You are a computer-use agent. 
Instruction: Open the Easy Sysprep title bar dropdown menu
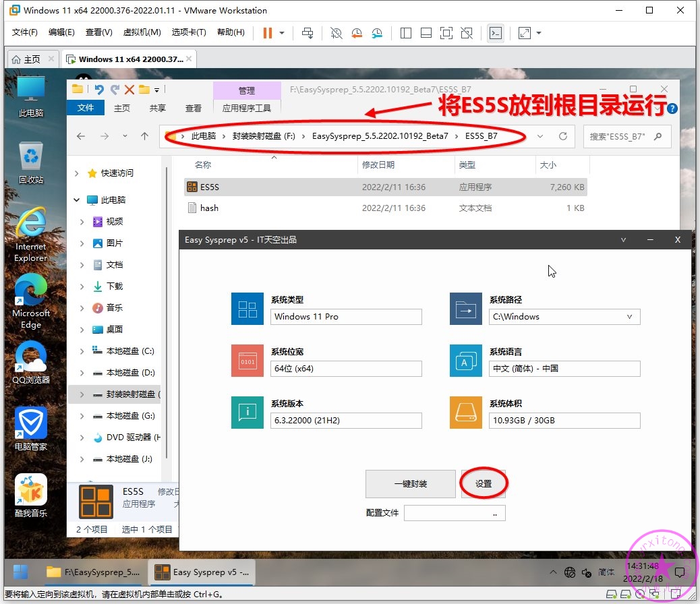click(624, 240)
